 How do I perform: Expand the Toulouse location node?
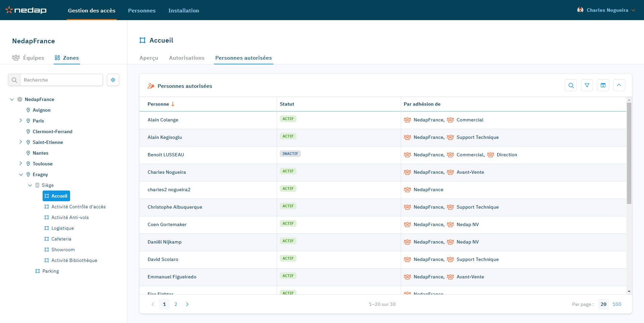[21, 163]
